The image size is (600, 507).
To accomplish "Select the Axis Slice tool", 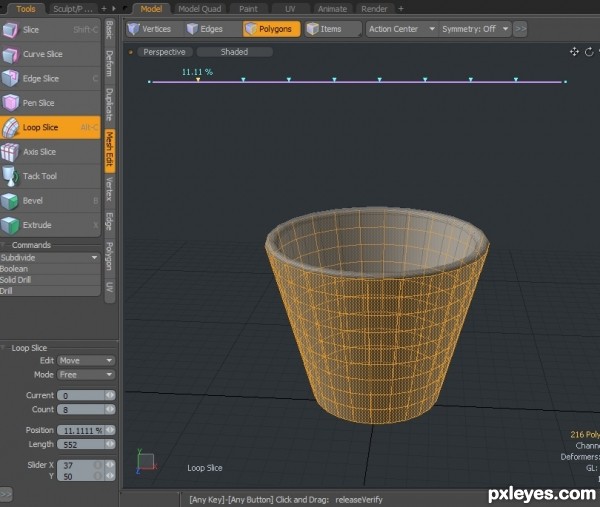I will coord(50,152).
